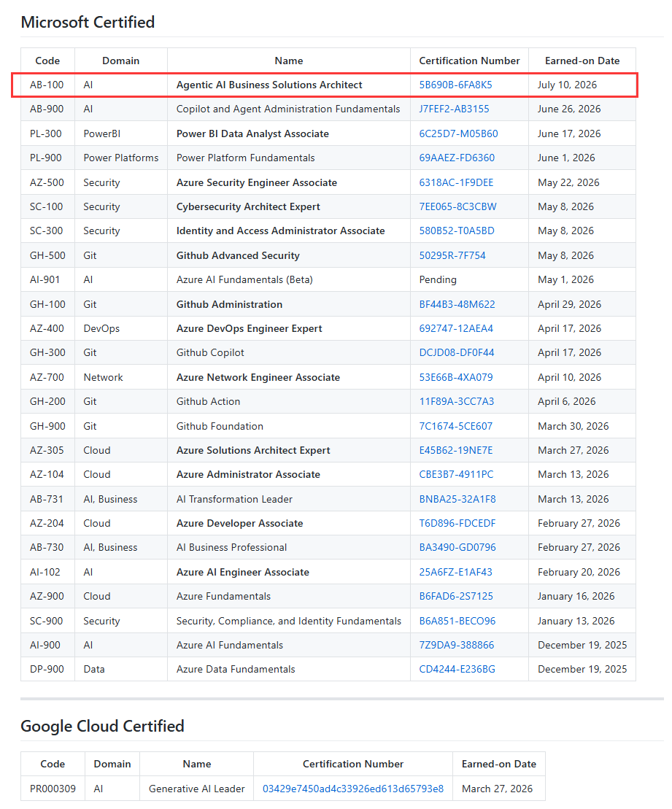Image resolution: width=672 pixels, height=809 pixels.
Task: Open certification link 25A6FZ-E1AF43
Action: pyautogui.click(x=455, y=572)
